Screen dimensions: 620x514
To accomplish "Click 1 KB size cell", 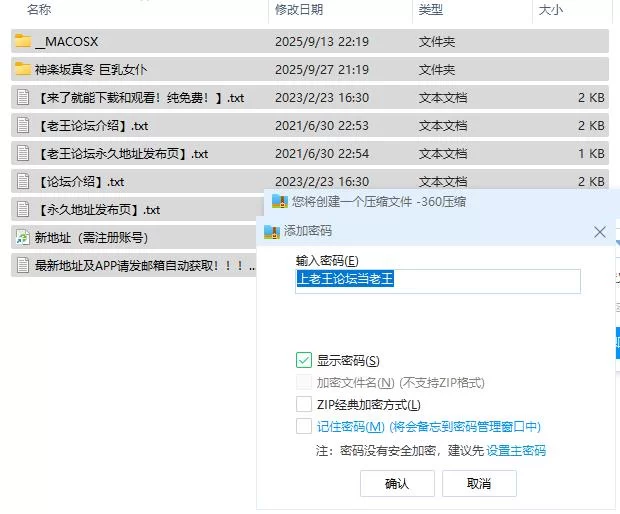I will click(x=591, y=154).
